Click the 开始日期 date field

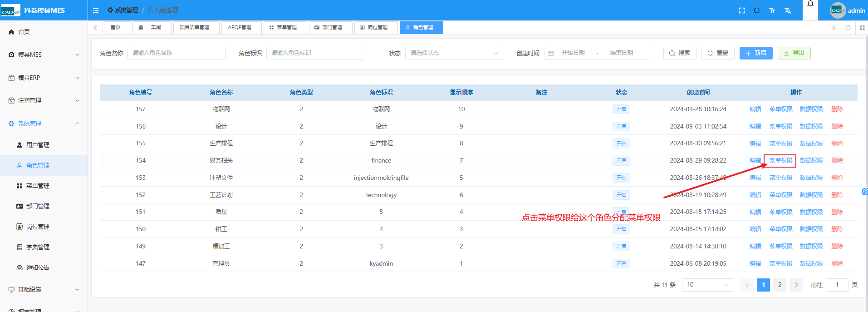tap(573, 53)
